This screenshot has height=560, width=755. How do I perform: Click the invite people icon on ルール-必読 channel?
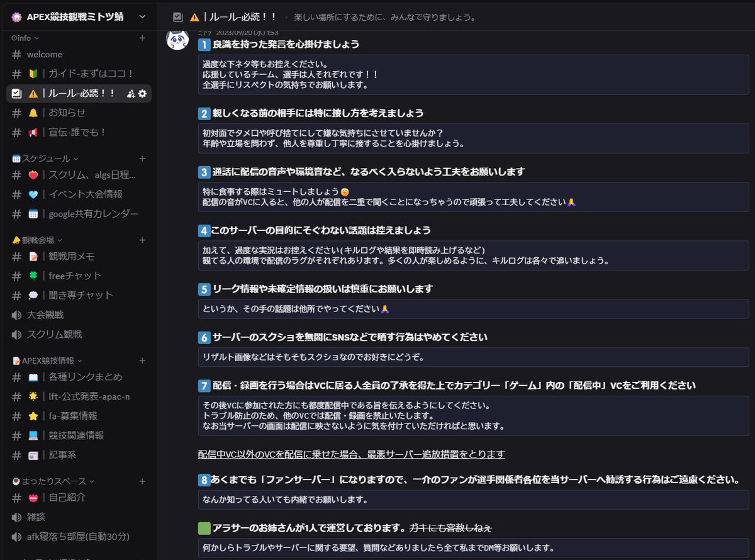click(131, 93)
